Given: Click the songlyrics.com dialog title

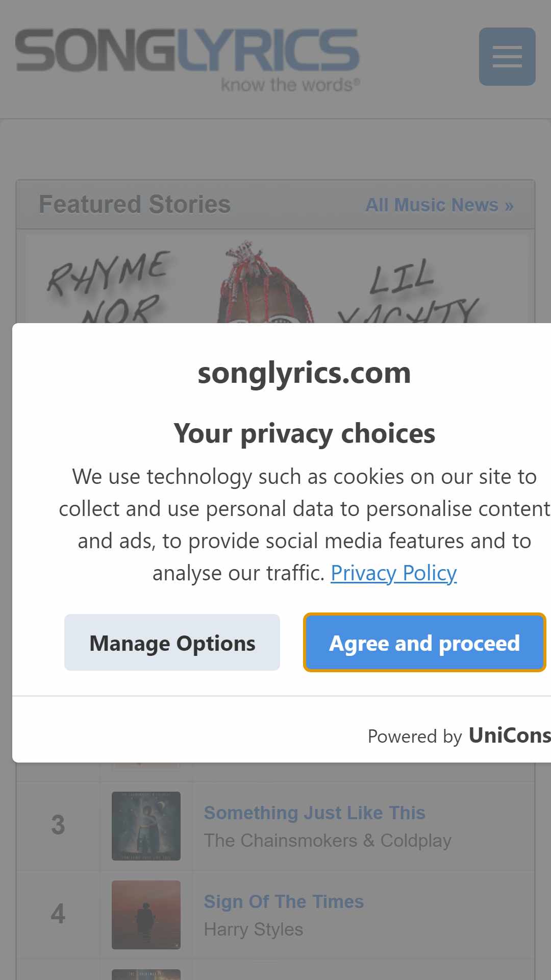Looking at the screenshot, I should pyautogui.click(x=304, y=373).
